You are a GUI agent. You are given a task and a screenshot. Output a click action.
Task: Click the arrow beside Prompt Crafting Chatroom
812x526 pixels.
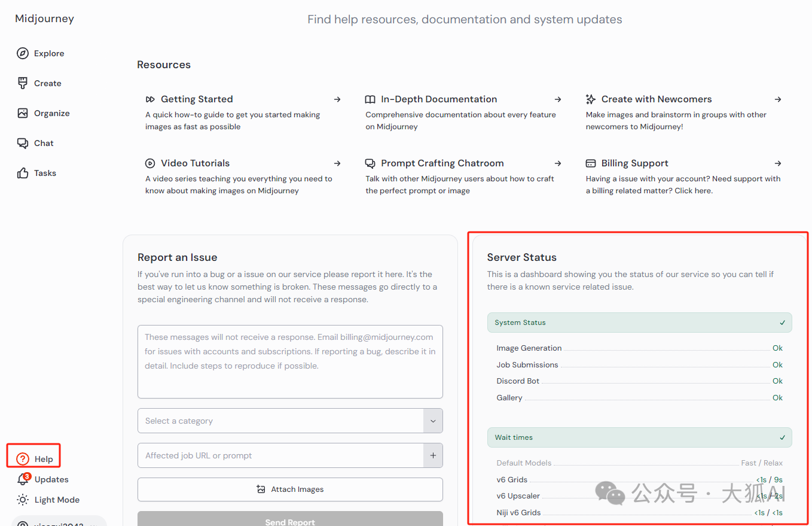pyautogui.click(x=558, y=163)
